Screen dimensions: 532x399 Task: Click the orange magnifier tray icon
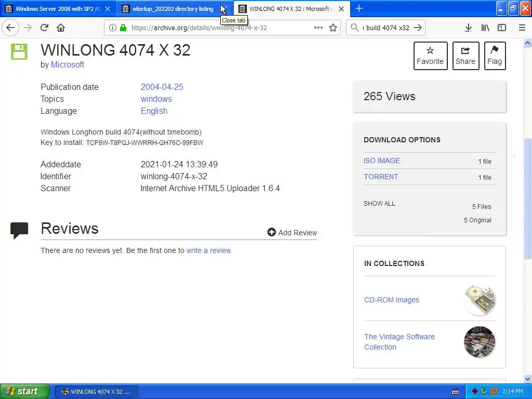pyautogui.click(x=494, y=391)
